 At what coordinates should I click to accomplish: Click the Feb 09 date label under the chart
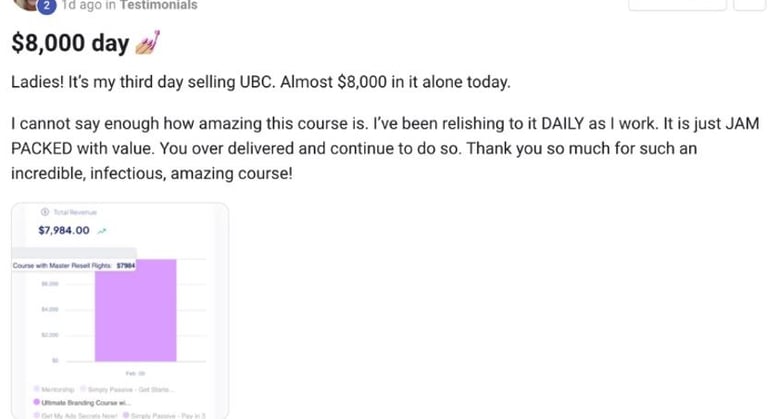click(136, 373)
